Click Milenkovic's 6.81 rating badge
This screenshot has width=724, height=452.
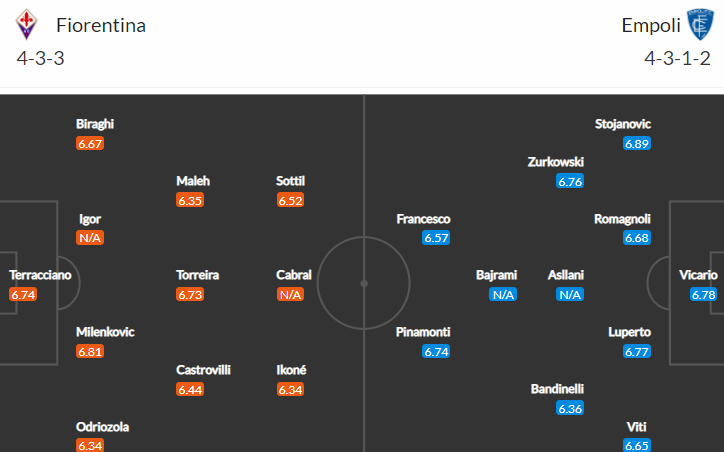(x=90, y=352)
